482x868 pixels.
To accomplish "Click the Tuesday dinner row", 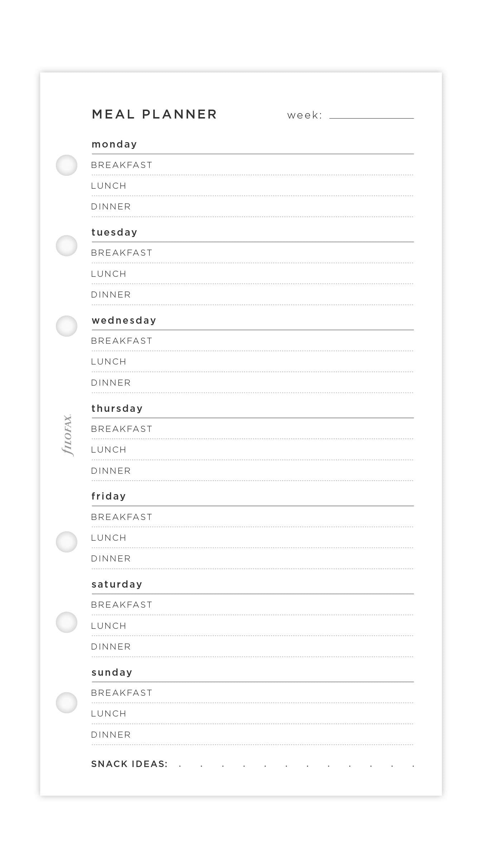I will (252, 295).
